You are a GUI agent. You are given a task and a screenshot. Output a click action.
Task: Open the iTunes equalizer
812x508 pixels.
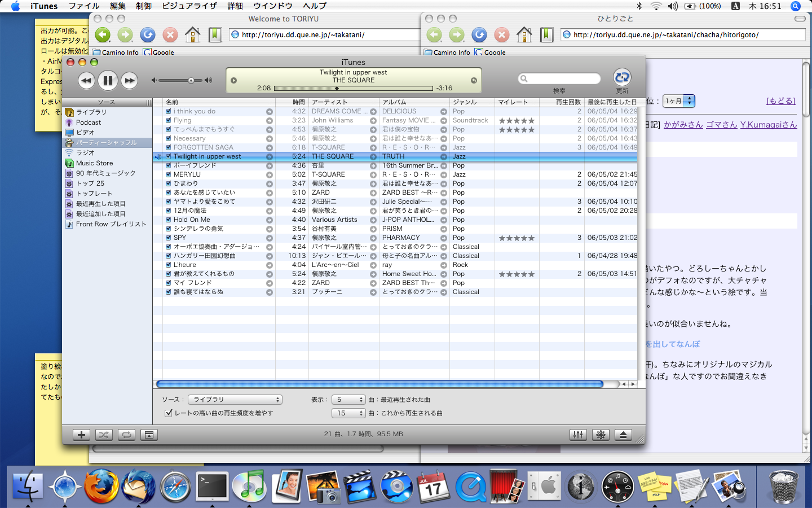[578, 435]
